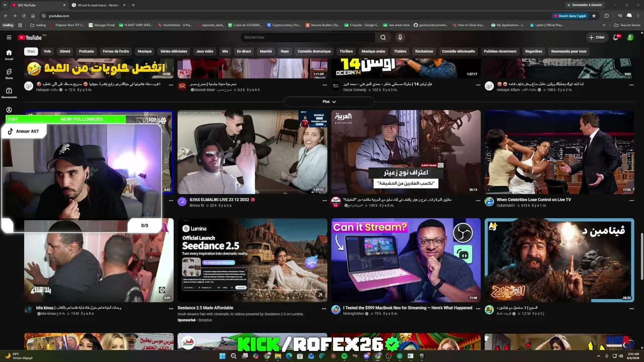
Task: Click the YouTube search field
Action: pyautogui.click(x=308, y=37)
